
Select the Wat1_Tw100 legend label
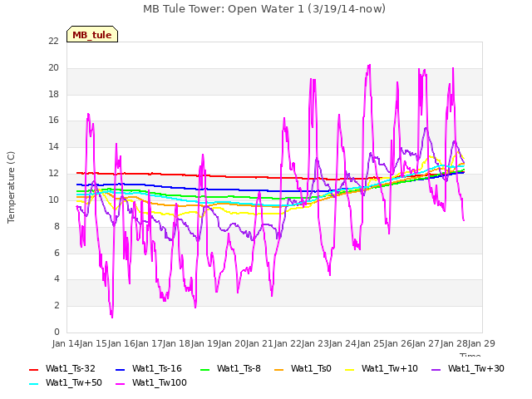[x=160, y=383]
